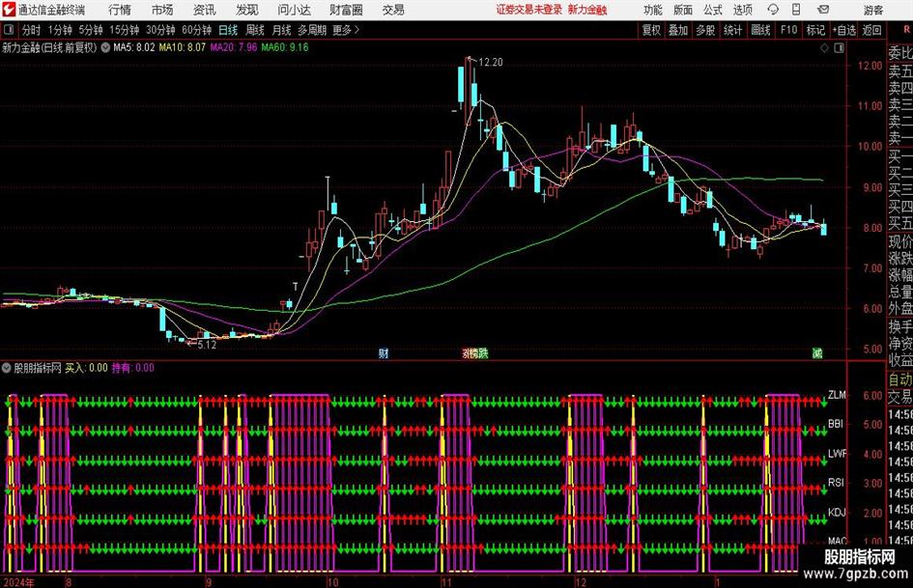Open the 画线 drawing tool button
This screenshot has width=913, height=588.
click(761, 30)
